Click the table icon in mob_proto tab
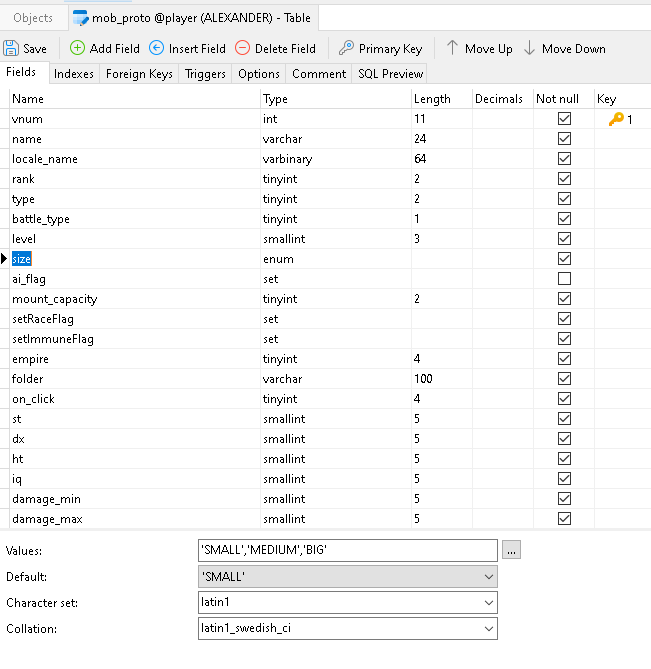Viewport: 651px width, 669px height. 80,18
